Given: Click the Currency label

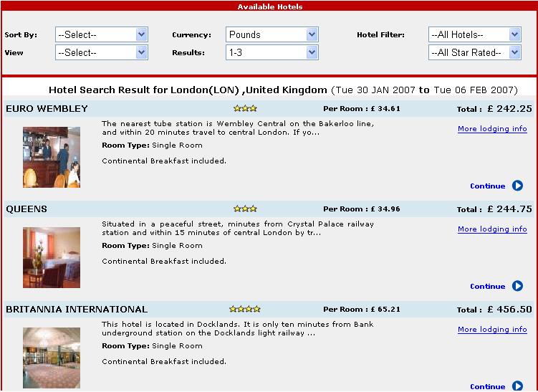Looking at the screenshot, I should [x=191, y=34].
